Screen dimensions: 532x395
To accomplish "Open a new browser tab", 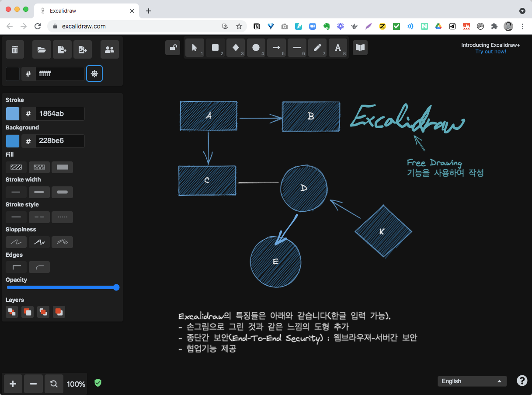I will coord(149,10).
